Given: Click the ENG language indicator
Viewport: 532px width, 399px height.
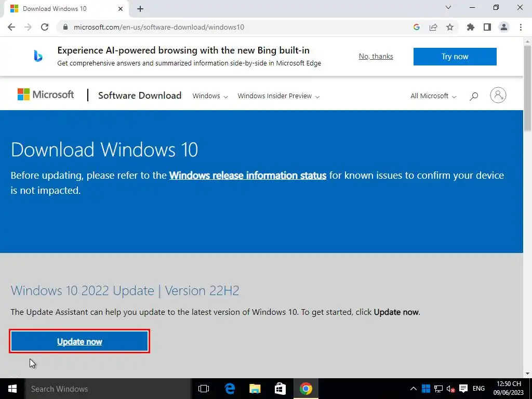Looking at the screenshot, I should tap(478, 389).
